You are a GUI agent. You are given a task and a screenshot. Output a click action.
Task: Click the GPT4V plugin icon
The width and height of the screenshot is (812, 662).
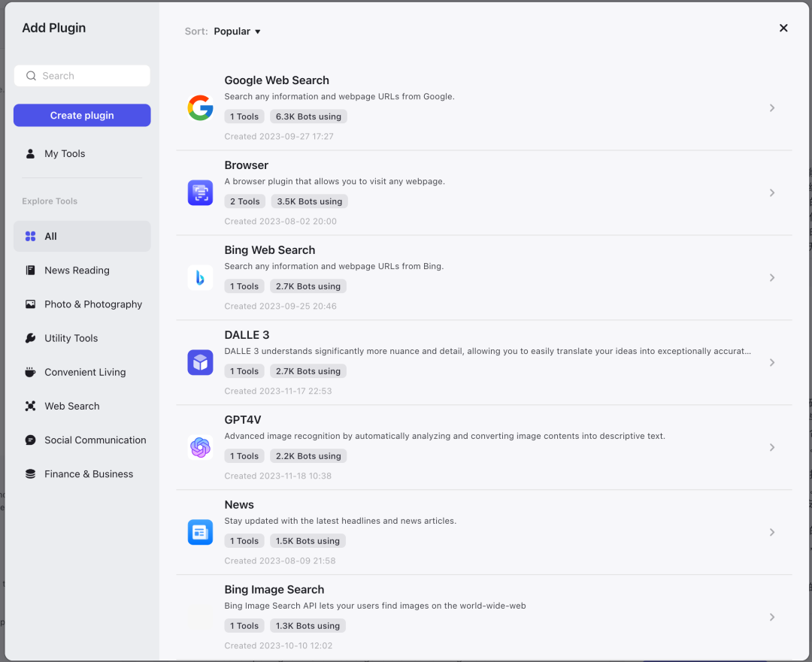tap(201, 448)
